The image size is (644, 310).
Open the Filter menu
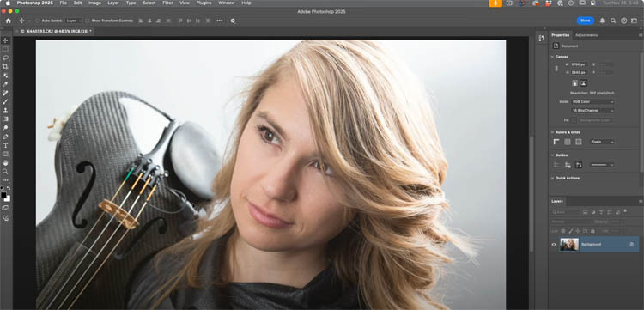[x=167, y=3]
